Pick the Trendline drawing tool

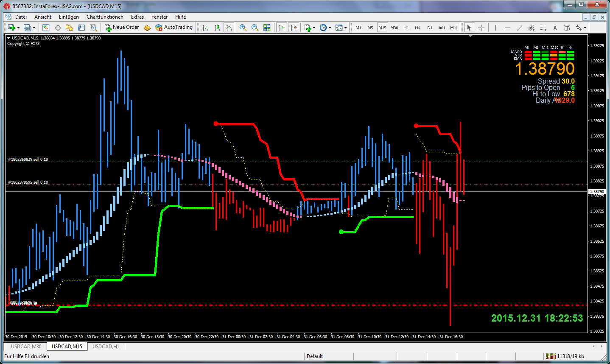(x=520, y=28)
